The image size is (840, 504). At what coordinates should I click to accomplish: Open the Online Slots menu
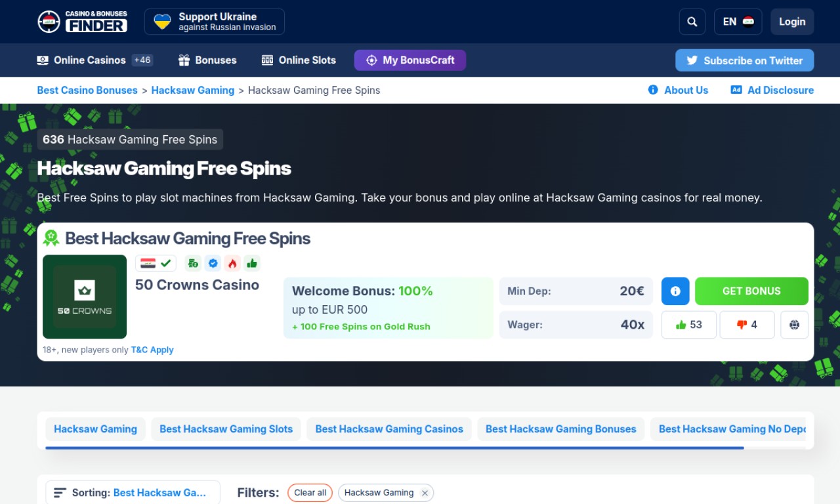[299, 60]
